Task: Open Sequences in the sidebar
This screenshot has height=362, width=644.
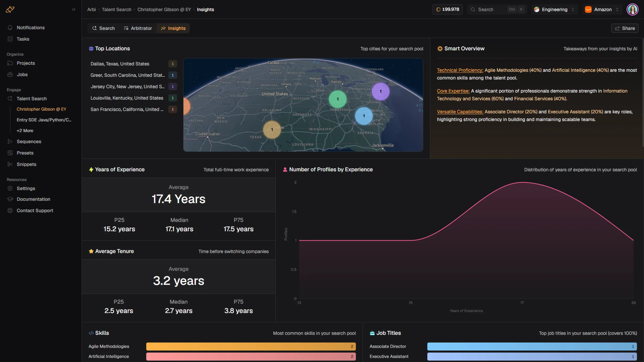Action: point(29,142)
